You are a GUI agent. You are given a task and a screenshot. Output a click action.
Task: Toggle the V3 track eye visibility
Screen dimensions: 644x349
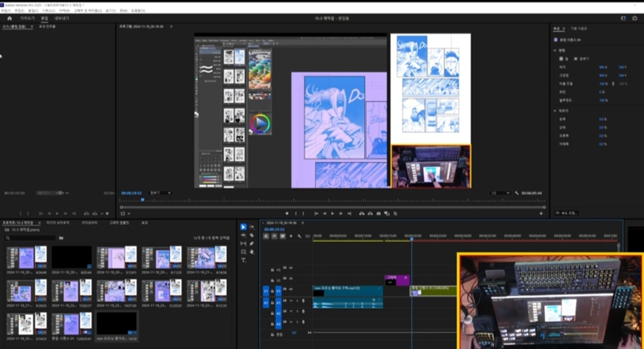(x=291, y=268)
